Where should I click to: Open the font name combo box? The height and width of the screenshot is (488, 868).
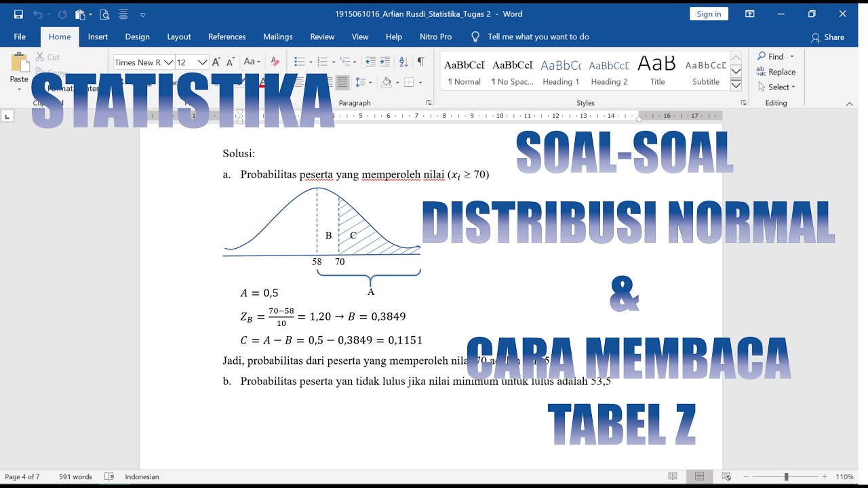(x=144, y=62)
